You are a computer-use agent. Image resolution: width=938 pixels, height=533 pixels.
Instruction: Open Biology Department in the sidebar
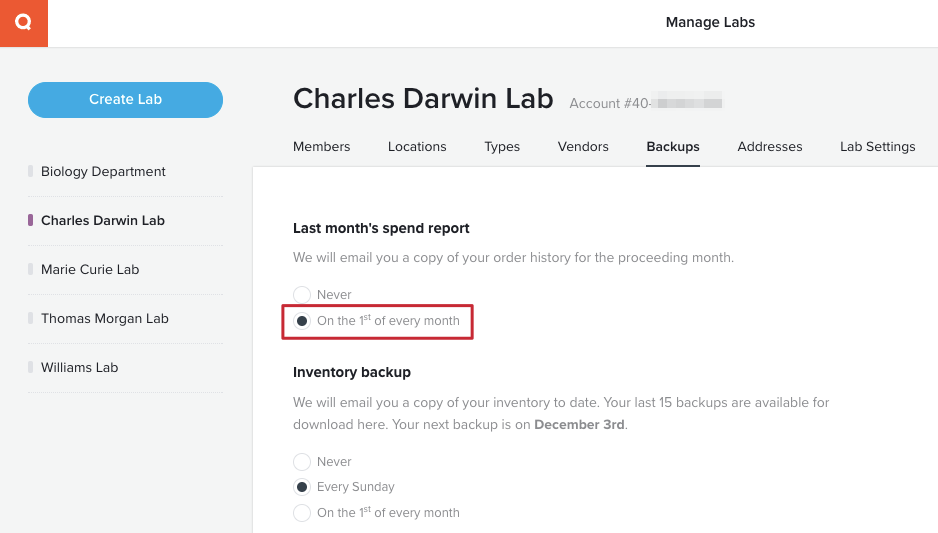(103, 172)
